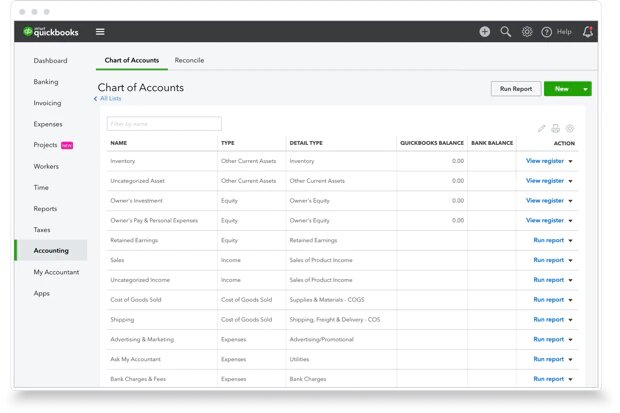Run report for Bank Charges & Fees

pyautogui.click(x=548, y=379)
